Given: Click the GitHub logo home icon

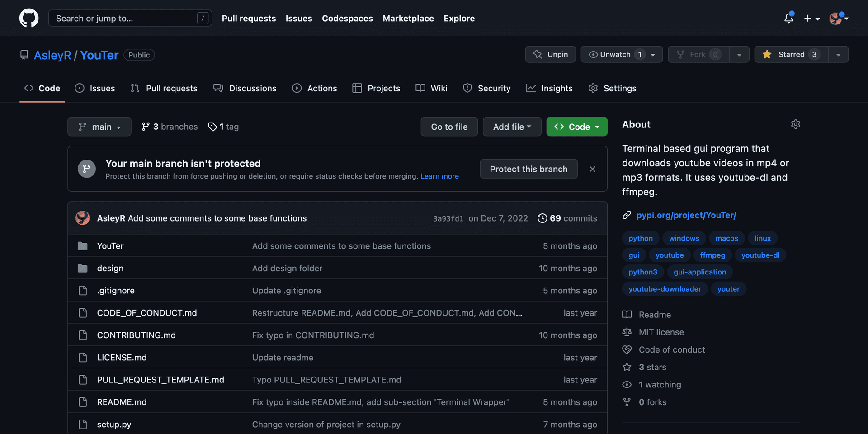Looking at the screenshot, I should coord(29,18).
